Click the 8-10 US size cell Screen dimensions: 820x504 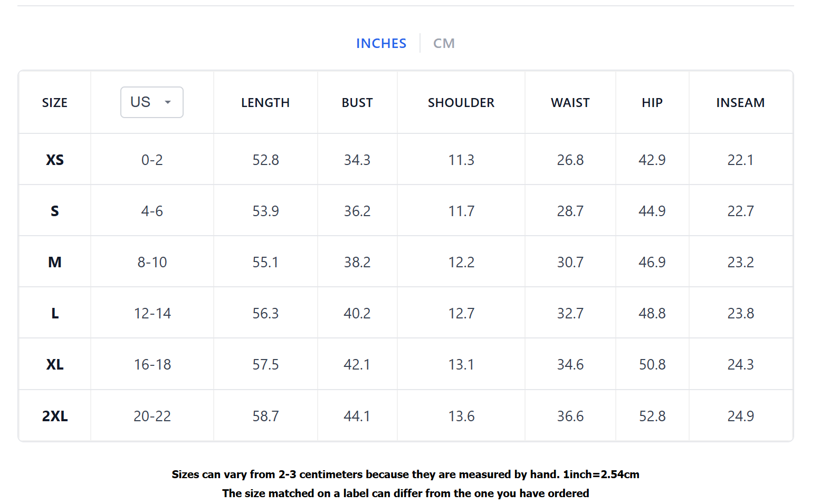tap(152, 262)
